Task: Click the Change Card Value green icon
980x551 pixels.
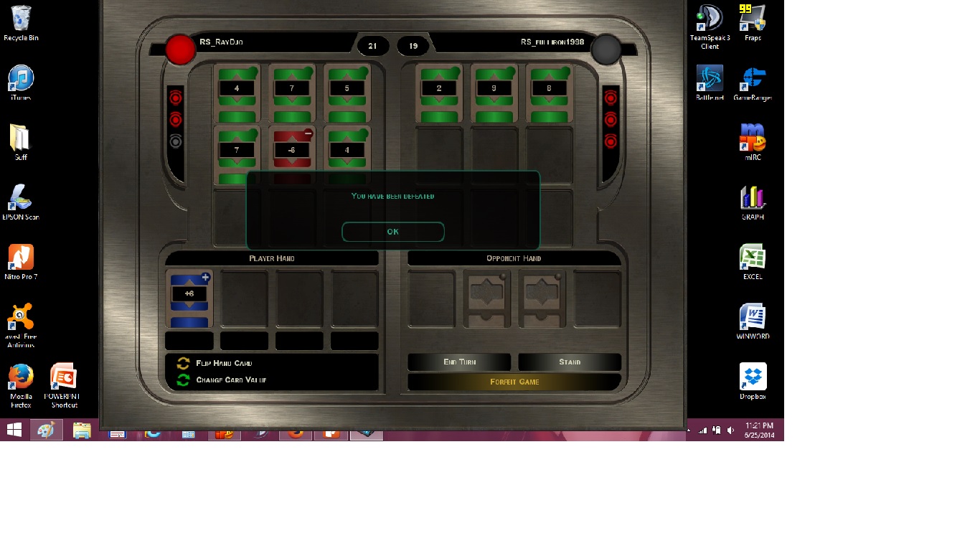Action: pos(184,380)
